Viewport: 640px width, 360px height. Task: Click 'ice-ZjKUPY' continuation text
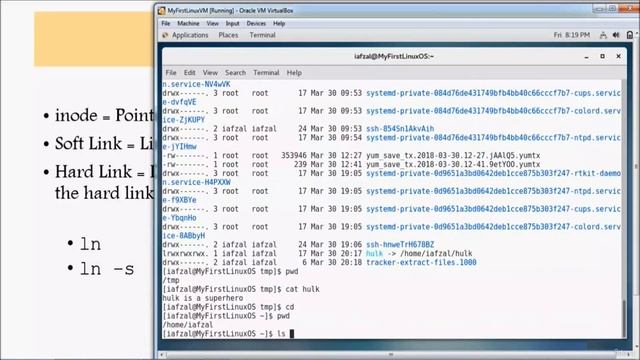tap(184, 120)
